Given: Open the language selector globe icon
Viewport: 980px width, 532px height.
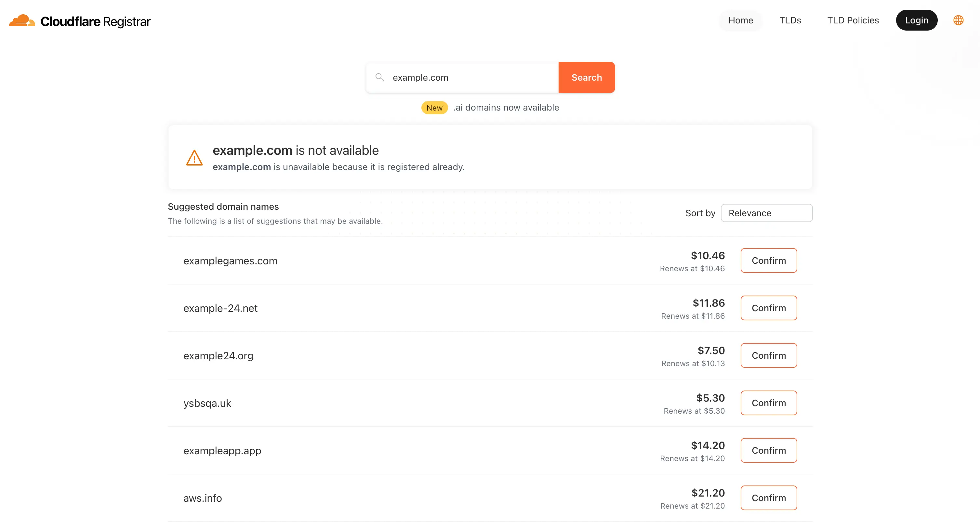Looking at the screenshot, I should (958, 20).
